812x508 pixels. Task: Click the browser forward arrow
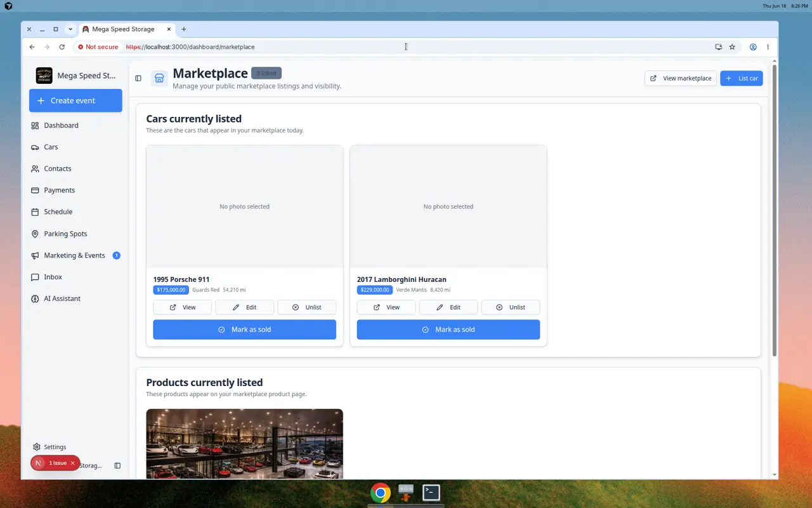47,47
